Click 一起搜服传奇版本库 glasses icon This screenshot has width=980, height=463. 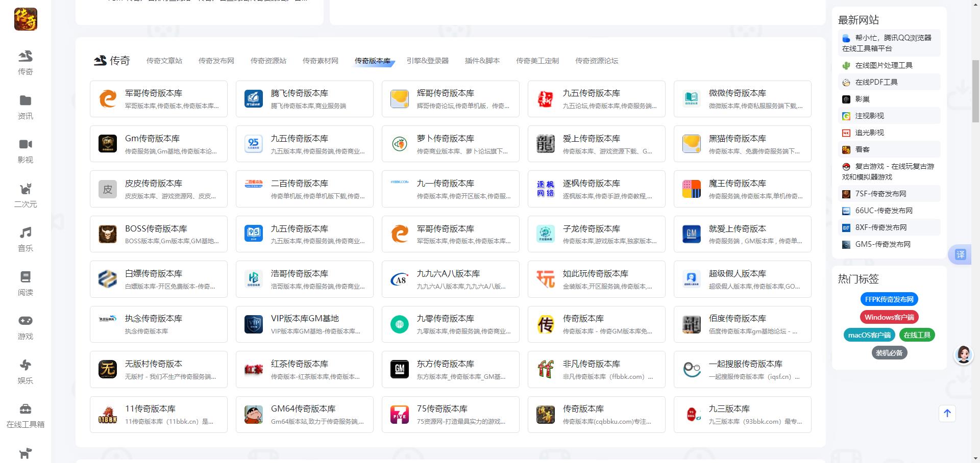692,369
